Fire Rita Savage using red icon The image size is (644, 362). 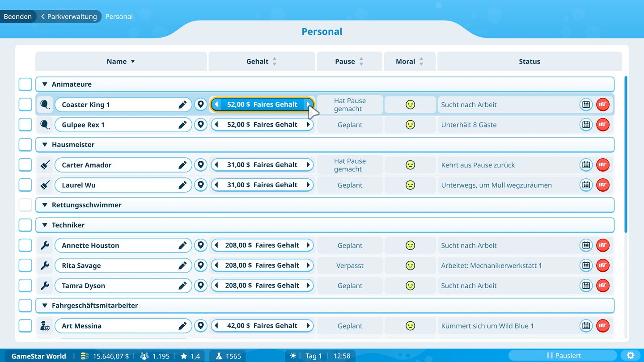point(603,265)
